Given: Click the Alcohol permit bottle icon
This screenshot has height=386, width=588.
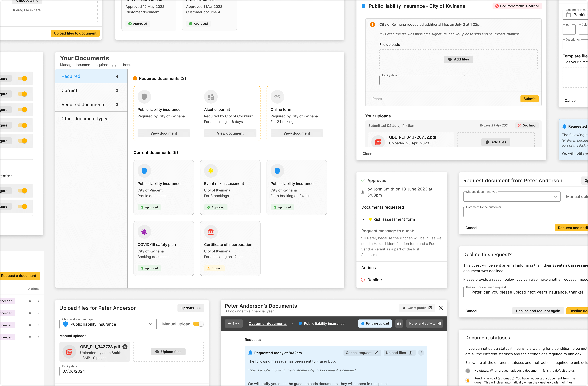Looking at the screenshot, I should pos(210,97).
